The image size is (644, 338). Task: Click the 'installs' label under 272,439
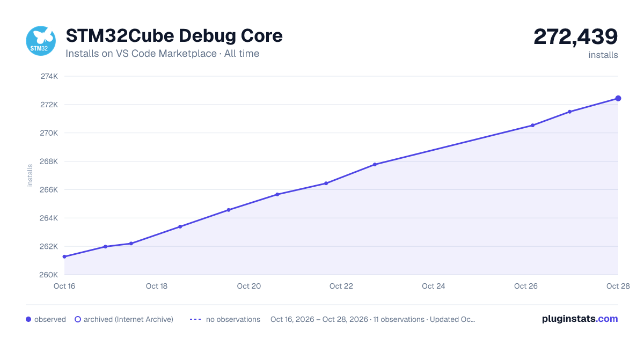click(x=603, y=55)
